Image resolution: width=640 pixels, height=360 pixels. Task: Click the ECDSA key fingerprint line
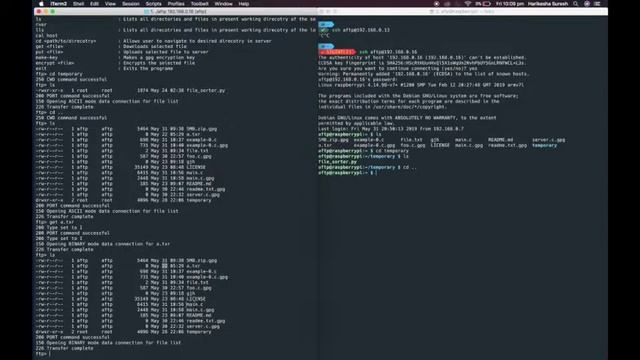pyautogui.click(x=422, y=63)
